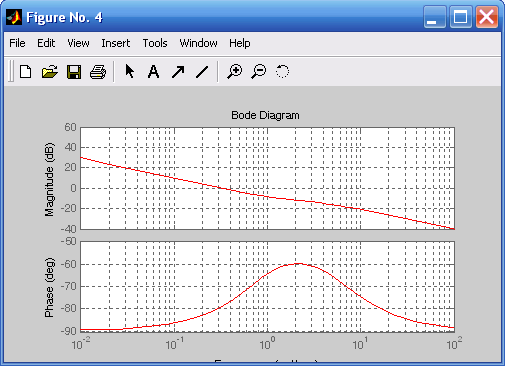This screenshot has height=366, width=505.
Task: Select the Edit Plot arrow pointer tool
Action: (130, 71)
